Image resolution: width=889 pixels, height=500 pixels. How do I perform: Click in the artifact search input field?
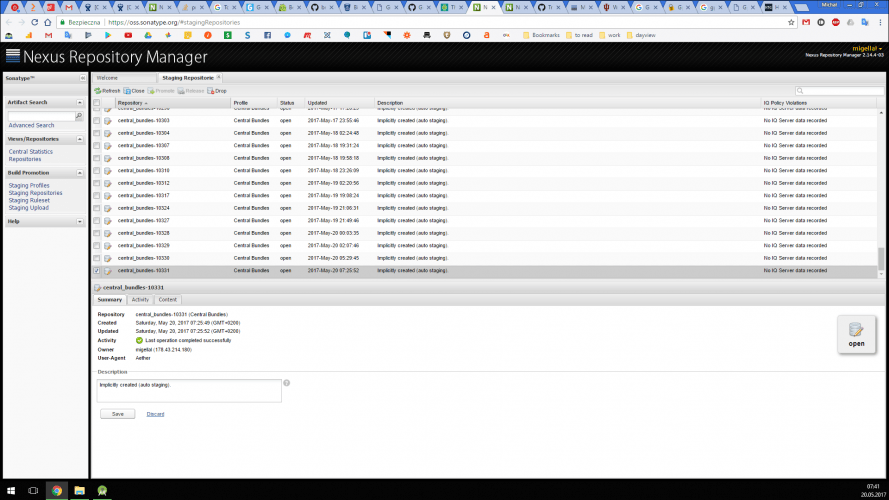[x=41, y=116]
